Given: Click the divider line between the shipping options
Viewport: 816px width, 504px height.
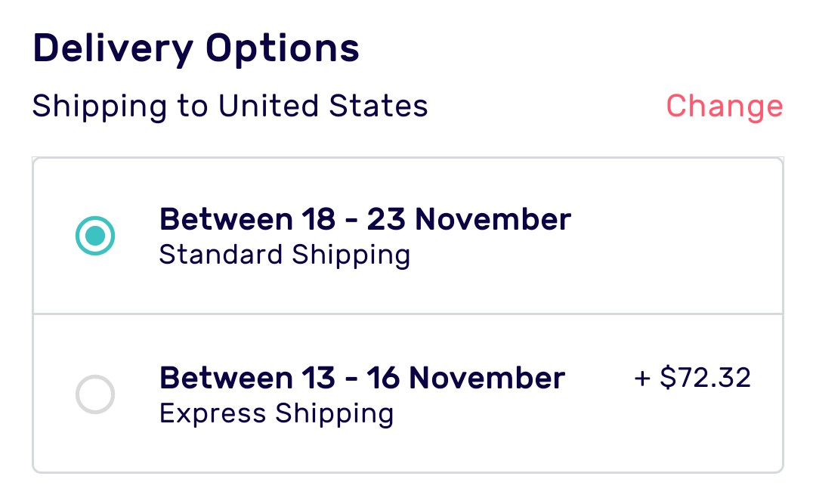Looking at the screenshot, I should click(x=408, y=314).
